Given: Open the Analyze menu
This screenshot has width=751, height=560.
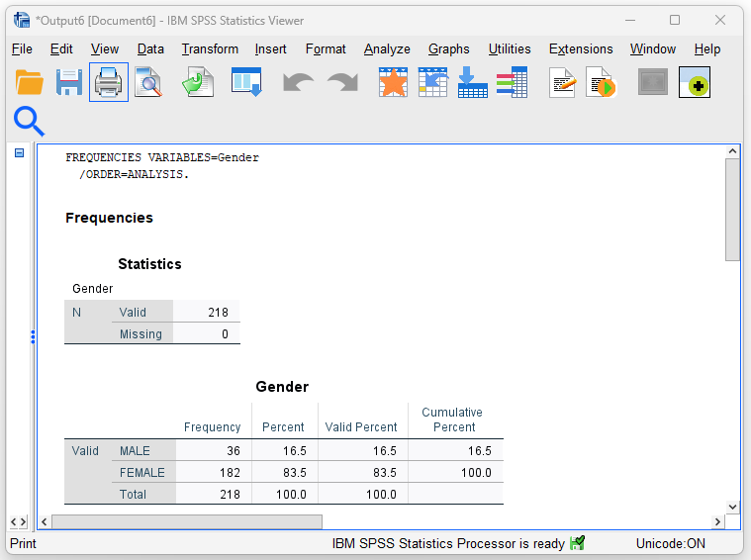Looking at the screenshot, I should (387, 48).
